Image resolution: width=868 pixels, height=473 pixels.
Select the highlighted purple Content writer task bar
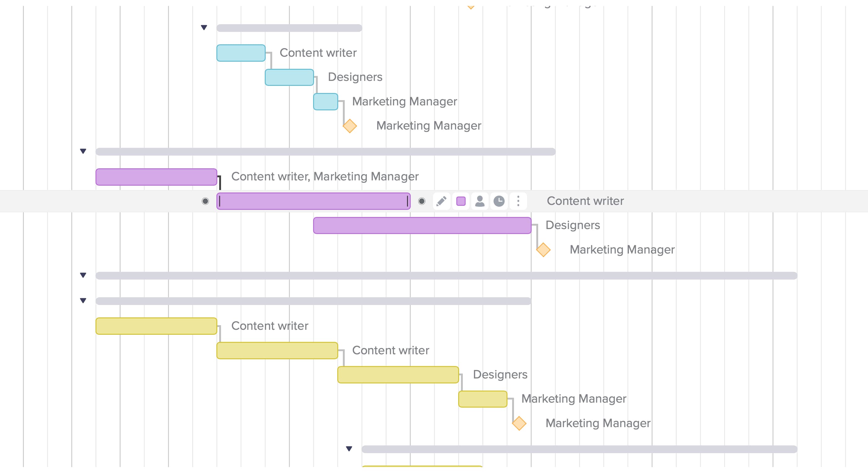(313, 201)
